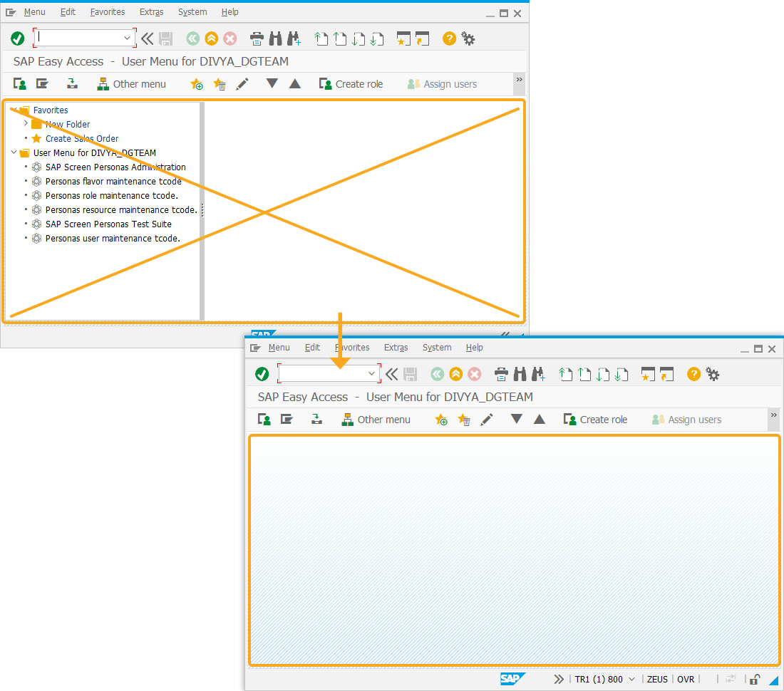The width and height of the screenshot is (784, 691).
Task: Collapse command field double-arrow in back window
Action: click(x=147, y=38)
